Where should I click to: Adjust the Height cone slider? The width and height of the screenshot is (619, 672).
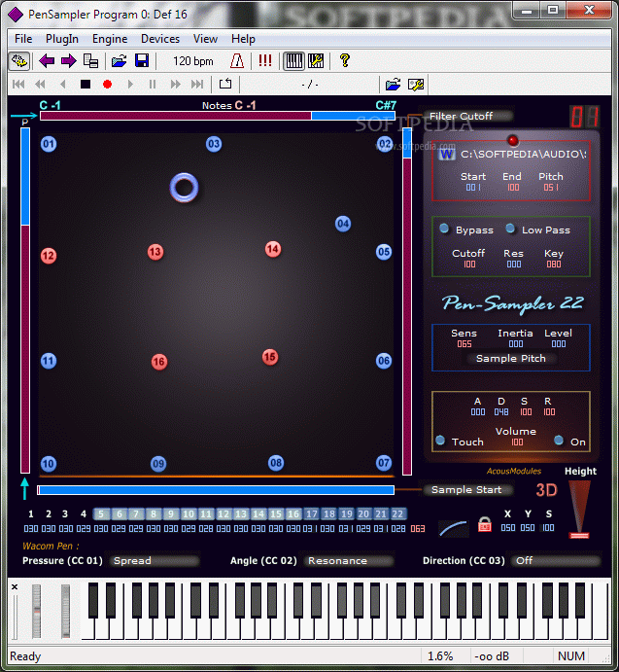pos(579,509)
